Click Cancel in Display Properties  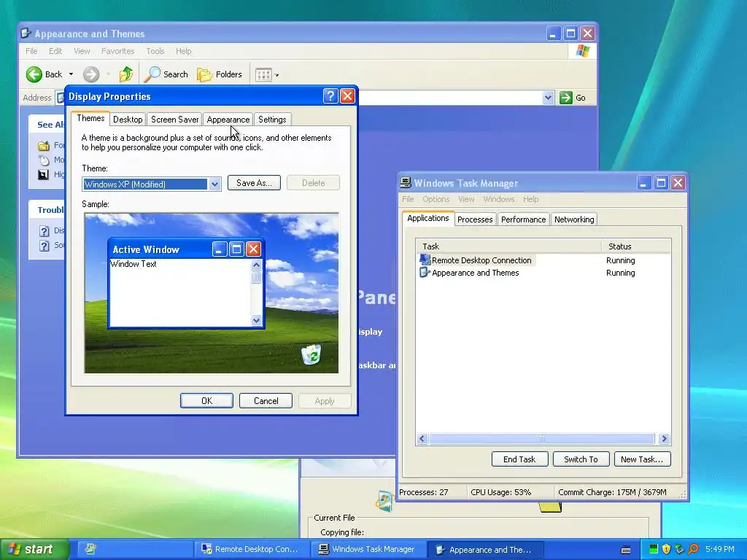(x=266, y=401)
